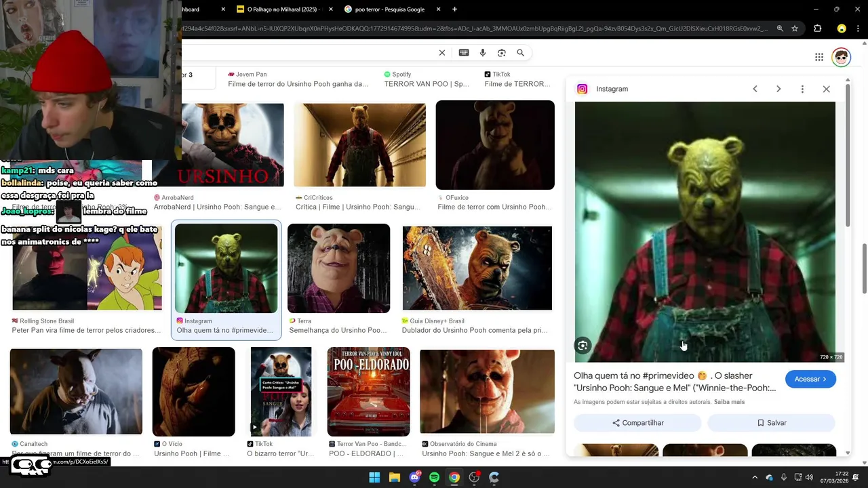Open the large Pooh preview image
Viewport: 868px width, 488px height.
tap(705, 232)
